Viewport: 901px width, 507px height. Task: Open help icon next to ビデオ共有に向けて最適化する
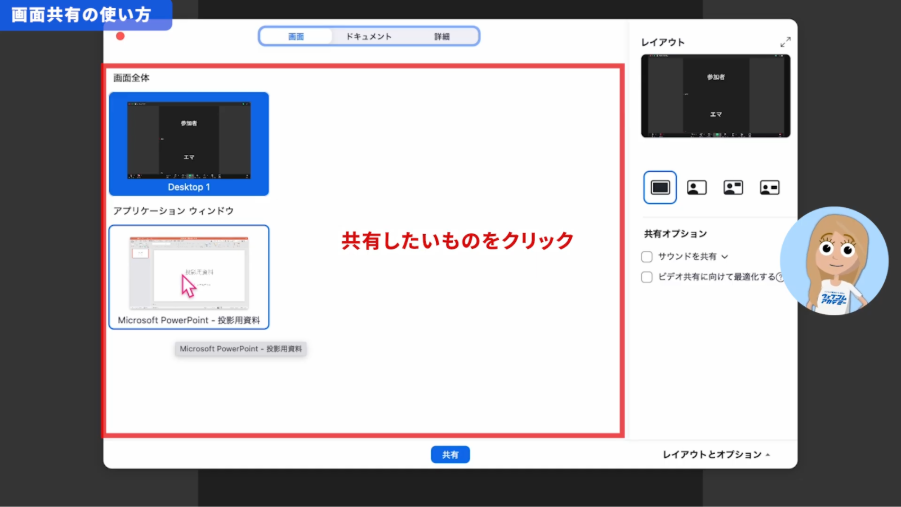tap(780, 277)
